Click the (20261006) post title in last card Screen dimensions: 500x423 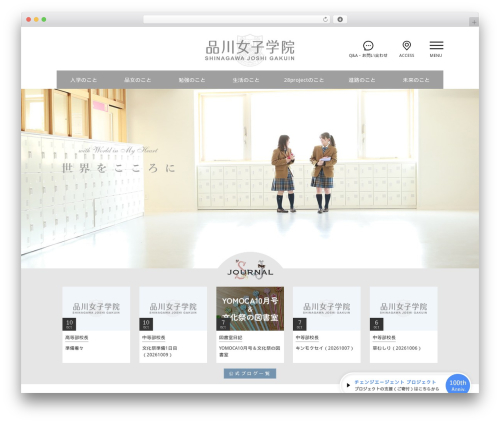tap(397, 348)
